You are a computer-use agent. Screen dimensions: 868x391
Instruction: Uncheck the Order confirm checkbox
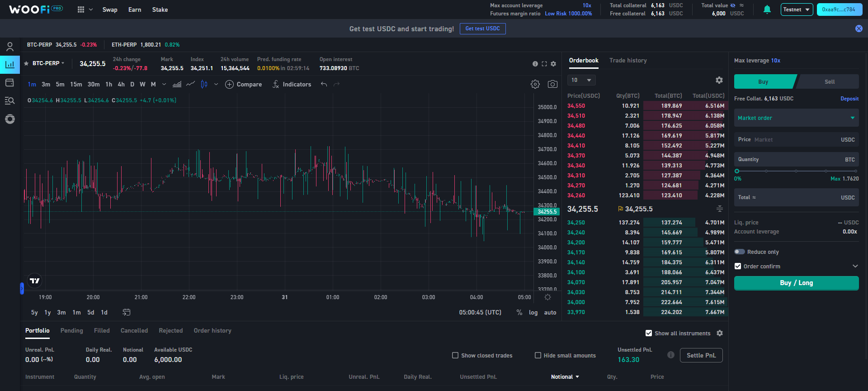click(x=738, y=266)
